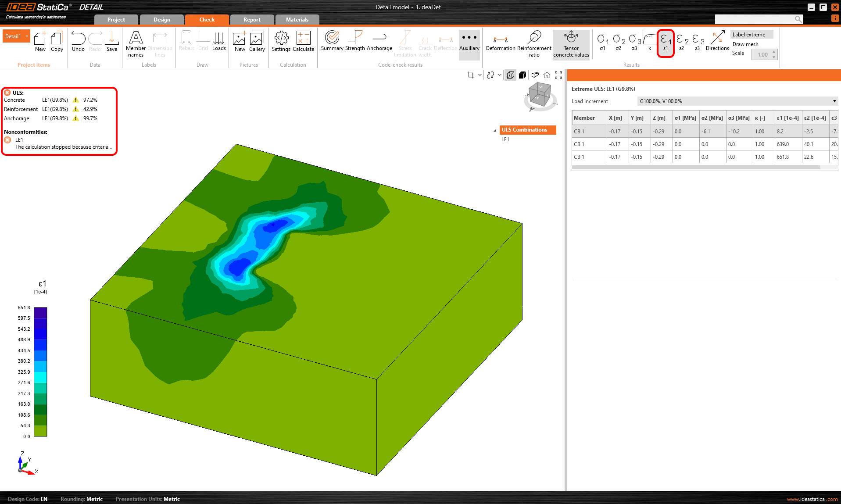Collapse the ULS Combinations tree
This screenshot has width=841, height=504.
pyautogui.click(x=495, y=130)
